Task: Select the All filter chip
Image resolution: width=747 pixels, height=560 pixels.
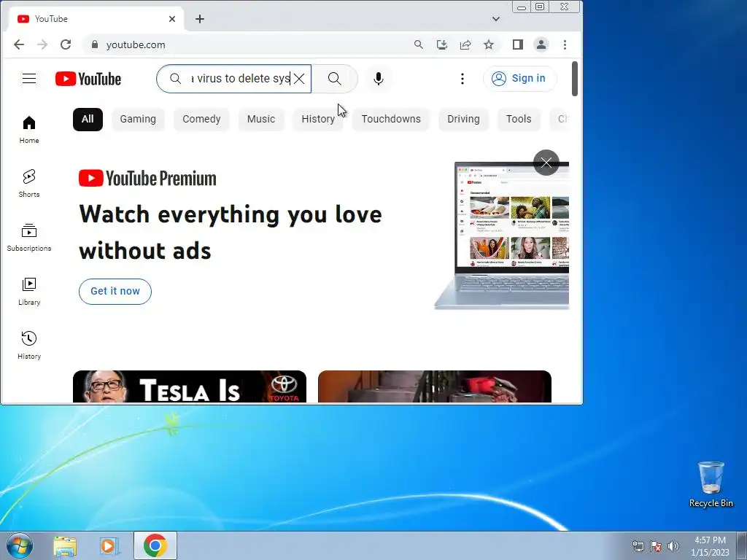Action: 88,119
